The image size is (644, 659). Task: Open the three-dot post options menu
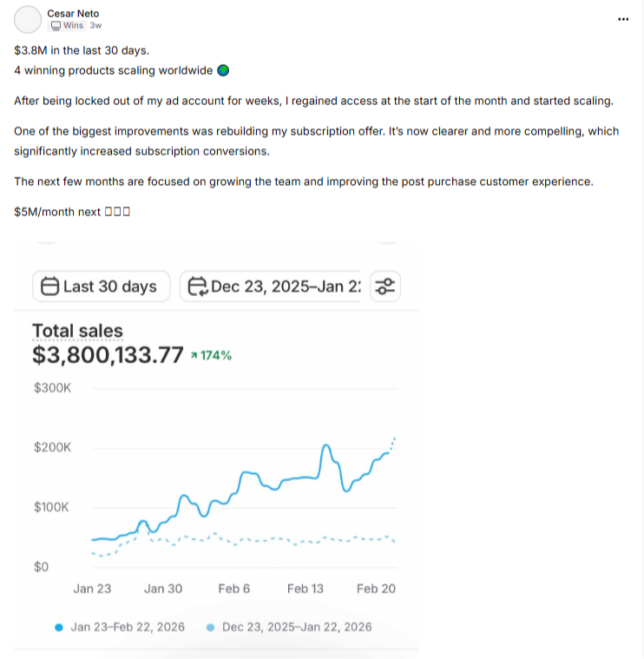(x=622, y=19)
